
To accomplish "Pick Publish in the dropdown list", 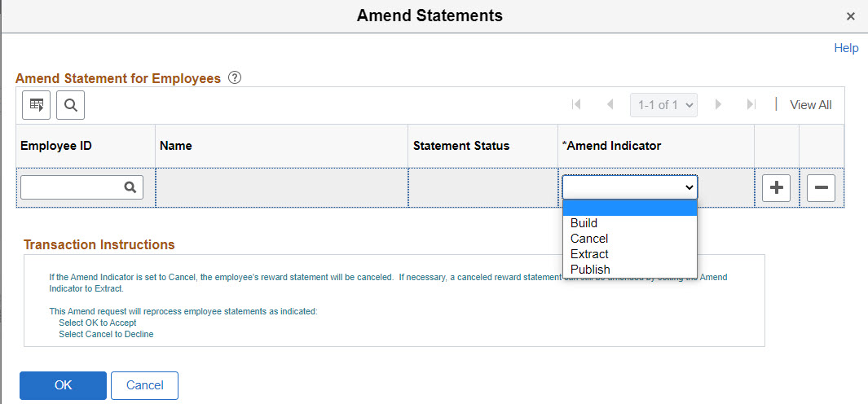I will click(590, 270).
